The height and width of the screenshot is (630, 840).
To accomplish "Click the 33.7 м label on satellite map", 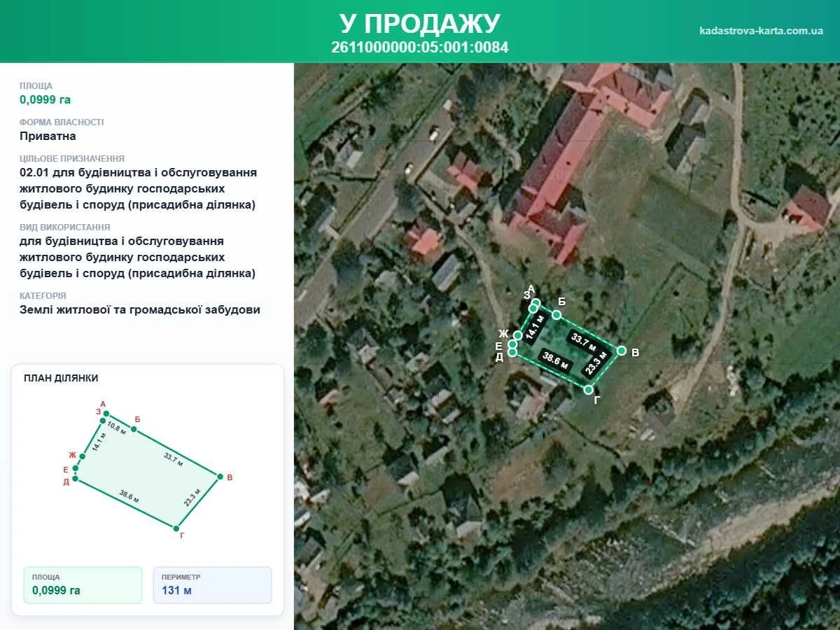I will [x=583, y=342].
